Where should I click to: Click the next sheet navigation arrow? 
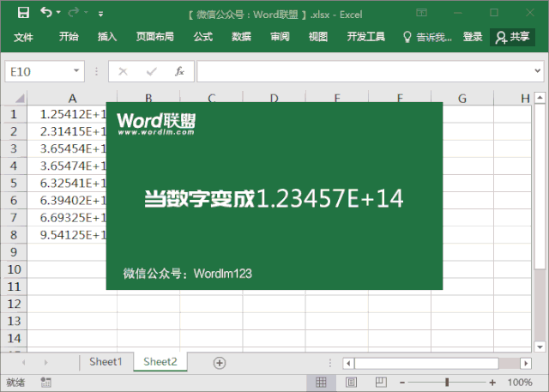point(45,363)
